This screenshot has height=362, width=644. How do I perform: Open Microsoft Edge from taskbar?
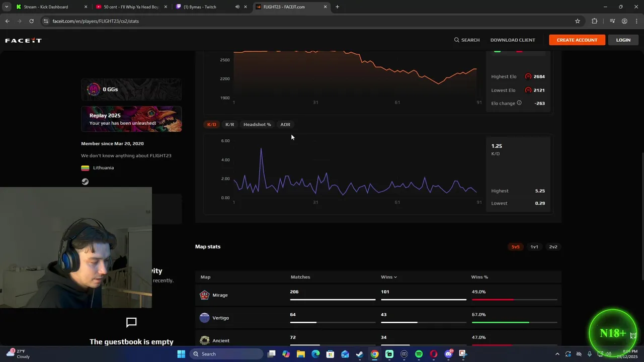click(x=315, y=354)
